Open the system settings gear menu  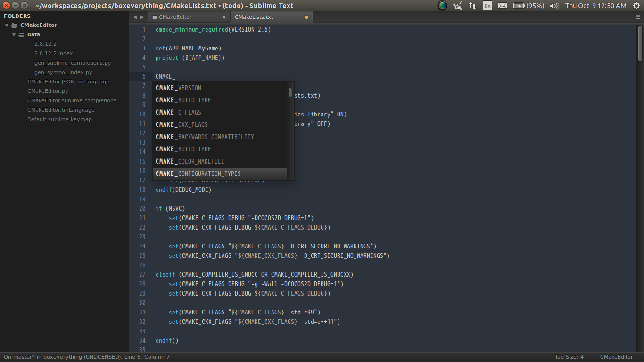636,6
